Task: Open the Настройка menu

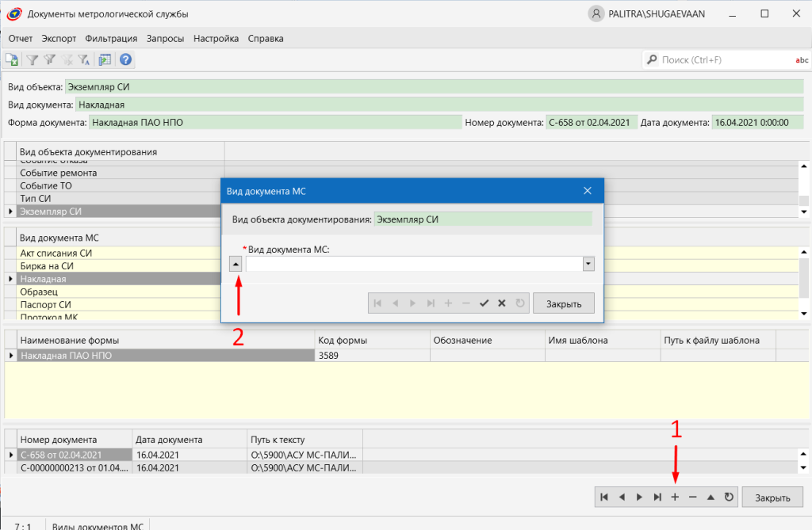Action: click(216, 38)
